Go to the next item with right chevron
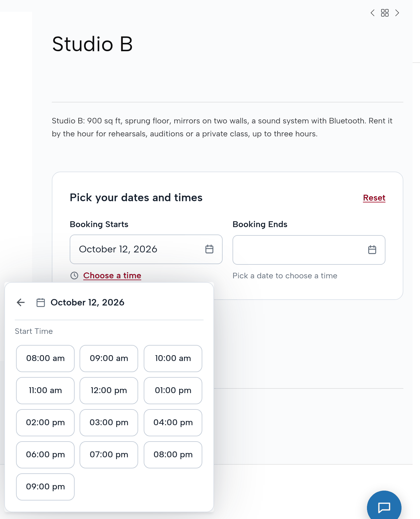Viewport: 420px width, 519px height. click(397, 13)
